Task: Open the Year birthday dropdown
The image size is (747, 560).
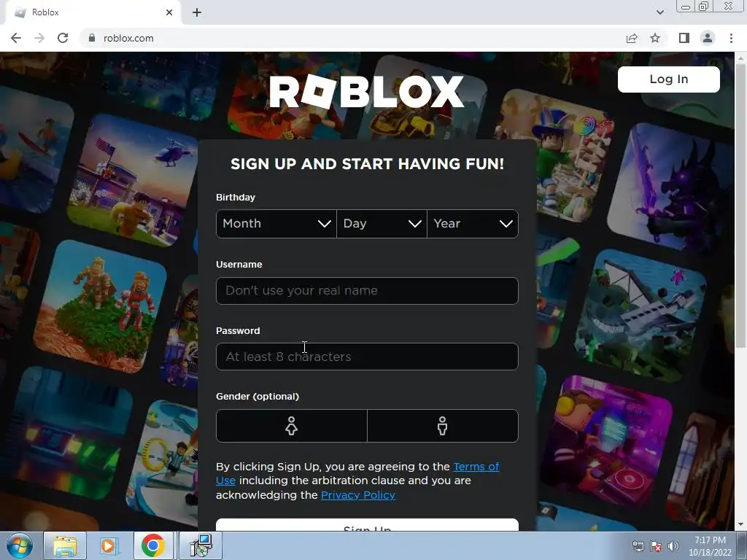Action: pos(473,224)
